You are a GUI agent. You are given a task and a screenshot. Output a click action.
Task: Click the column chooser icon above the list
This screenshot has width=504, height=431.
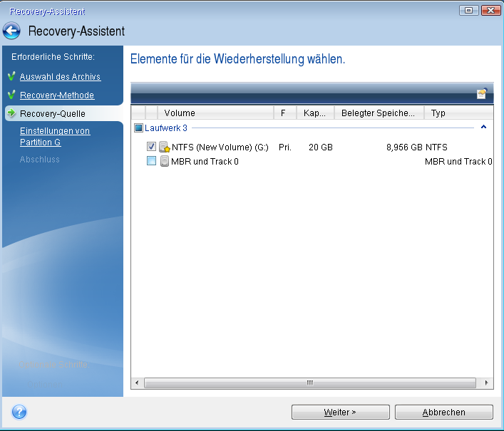coord(482,93)
